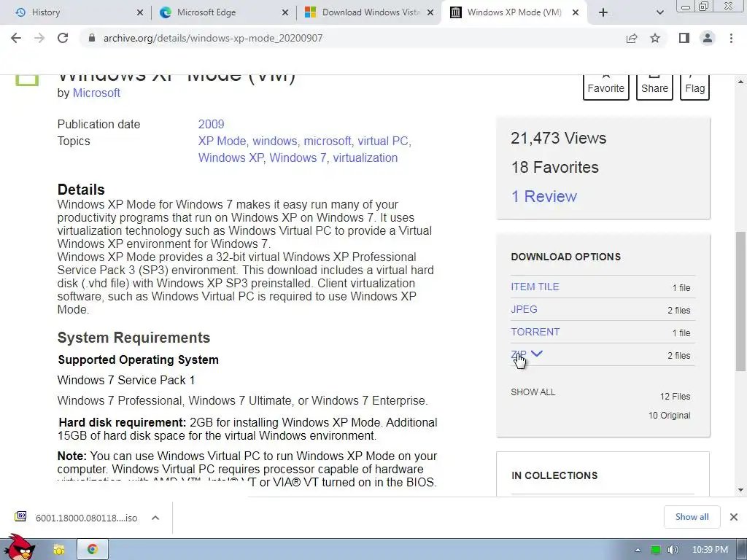Image resolution: width=747 pixels, height=560 pixels.
Task: Click Show all downloads
Action: (x=692, y=517)
